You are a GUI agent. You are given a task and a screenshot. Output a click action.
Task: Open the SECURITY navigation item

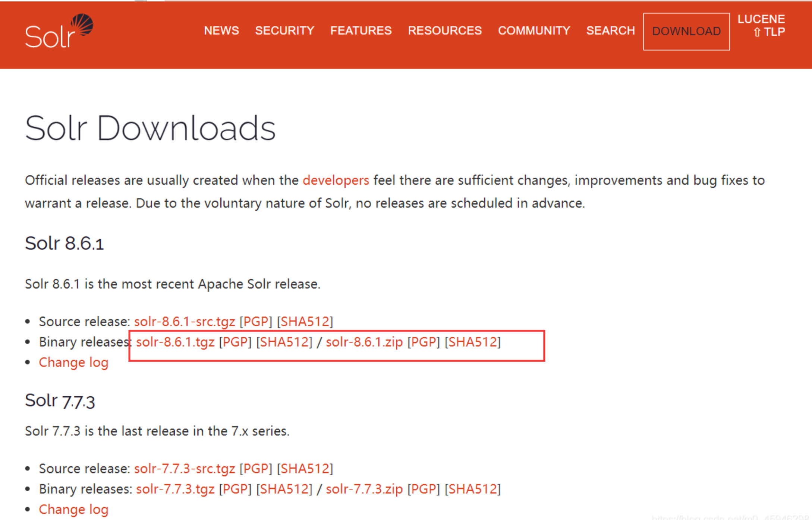click(x=284, y=31)
